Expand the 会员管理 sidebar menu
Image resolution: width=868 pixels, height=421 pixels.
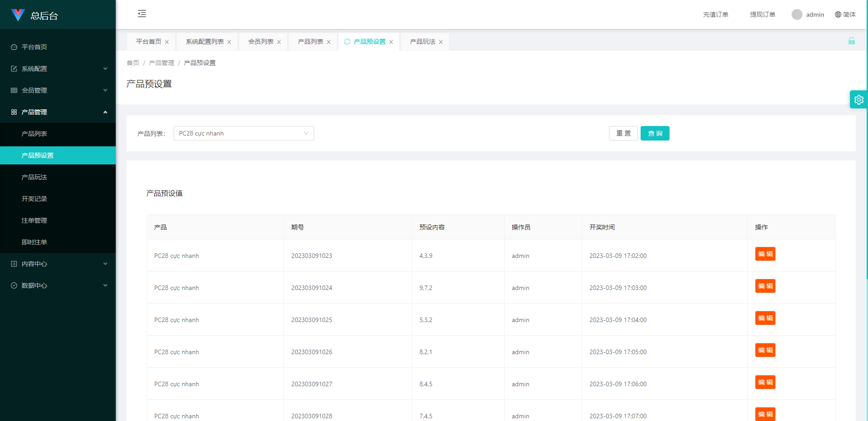pos(58,90)
